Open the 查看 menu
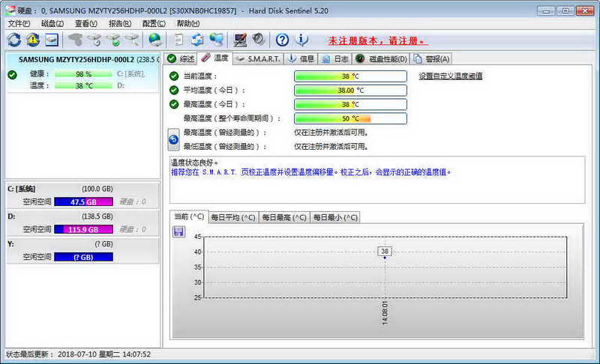This screenshot has height=364, width=600. [86, 24]
